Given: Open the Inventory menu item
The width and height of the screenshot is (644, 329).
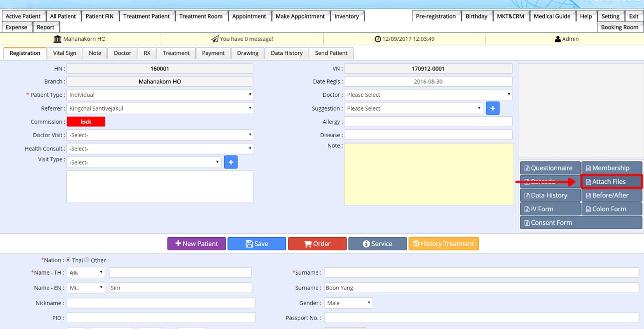Looking at the screenshot, I should click(347, 16).
